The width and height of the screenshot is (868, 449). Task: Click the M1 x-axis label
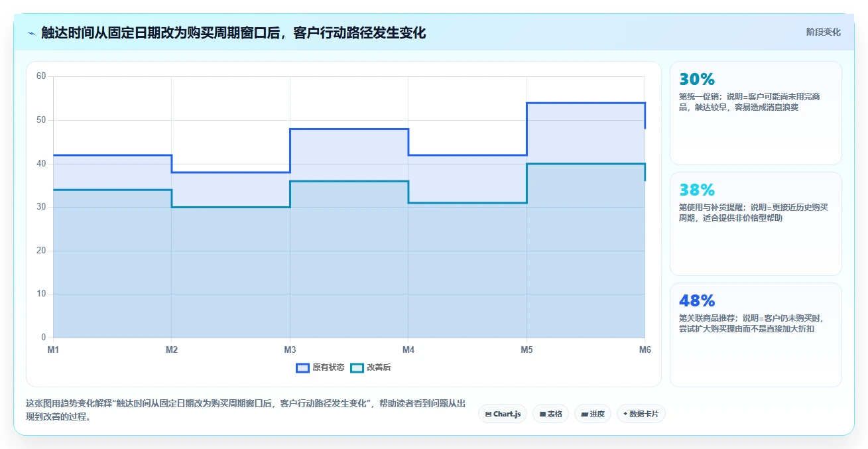click(53, 349)
